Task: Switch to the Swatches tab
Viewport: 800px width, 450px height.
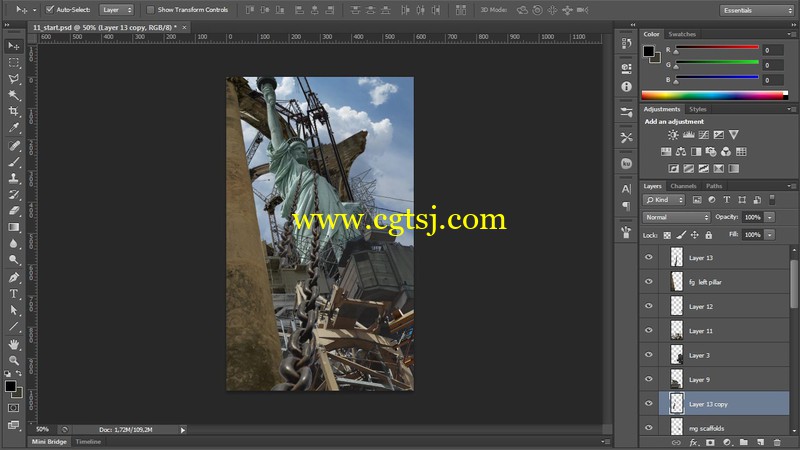Action: (682, 34)
